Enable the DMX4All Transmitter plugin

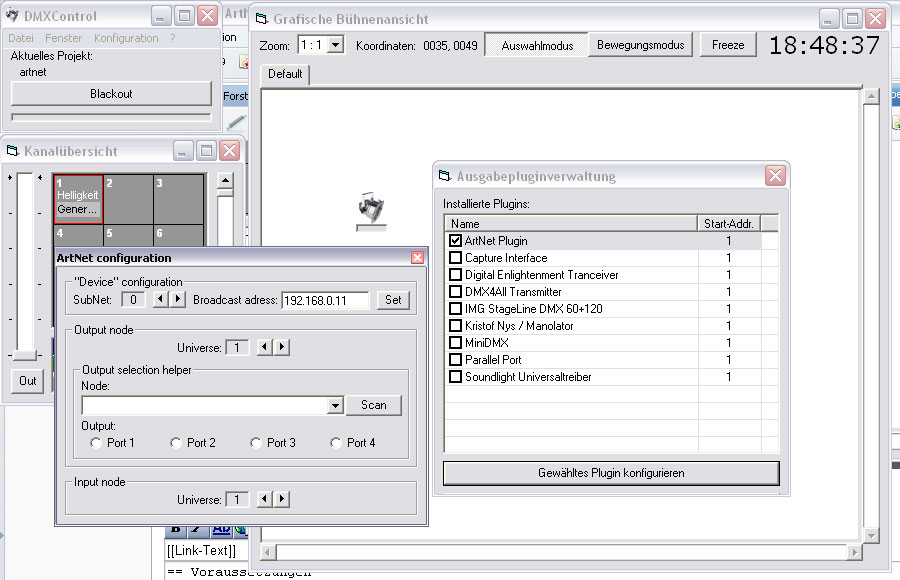pos(455,292)
